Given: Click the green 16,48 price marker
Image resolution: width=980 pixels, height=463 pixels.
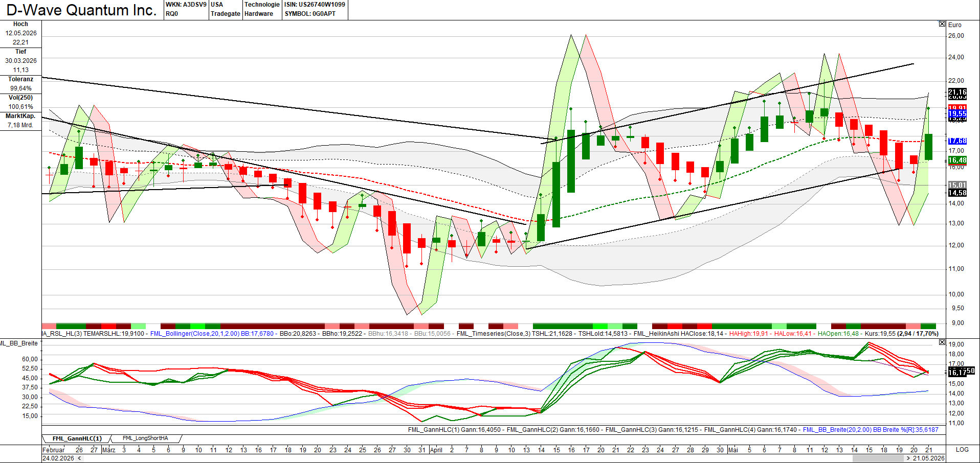Looking at the screenshot, I should 957,160.
